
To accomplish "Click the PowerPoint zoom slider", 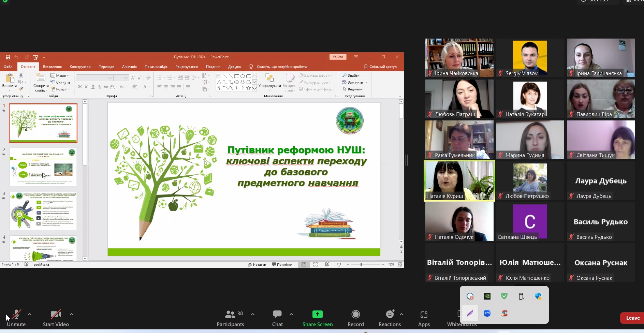I will click(x=361, y=264).
